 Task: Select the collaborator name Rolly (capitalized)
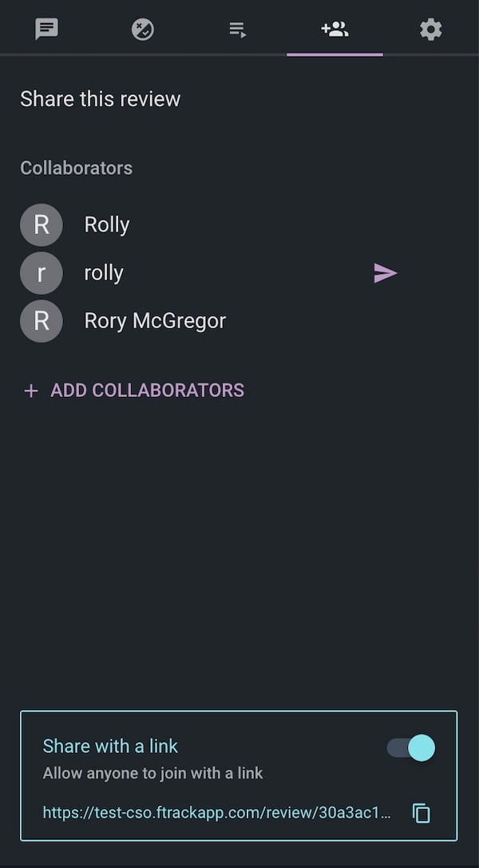tap(107, 225)
